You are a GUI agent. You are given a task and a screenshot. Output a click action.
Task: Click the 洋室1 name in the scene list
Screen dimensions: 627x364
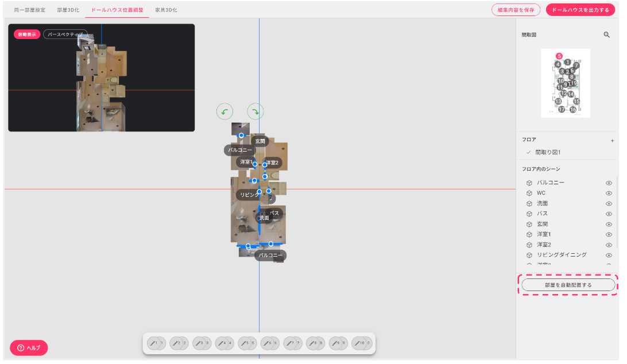[x=544, y=234]
